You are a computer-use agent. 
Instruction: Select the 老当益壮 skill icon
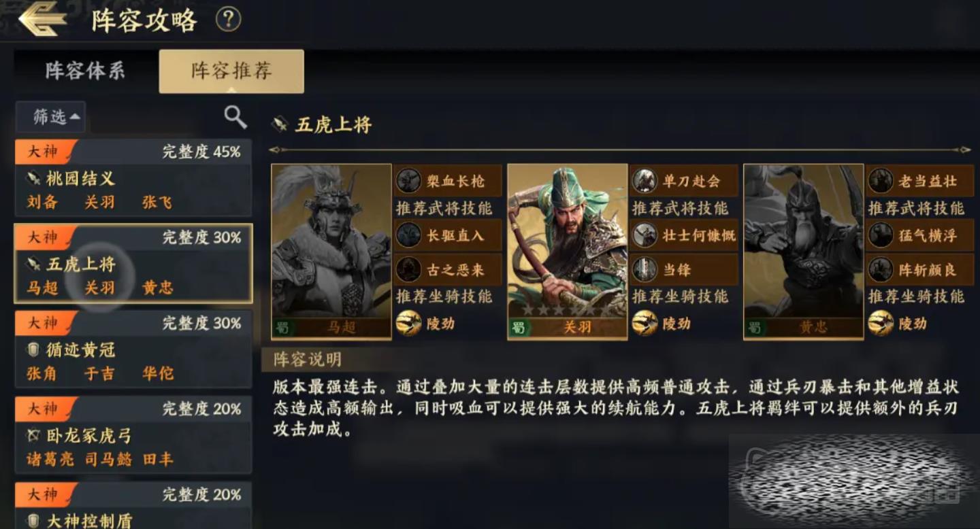point(881,181)
